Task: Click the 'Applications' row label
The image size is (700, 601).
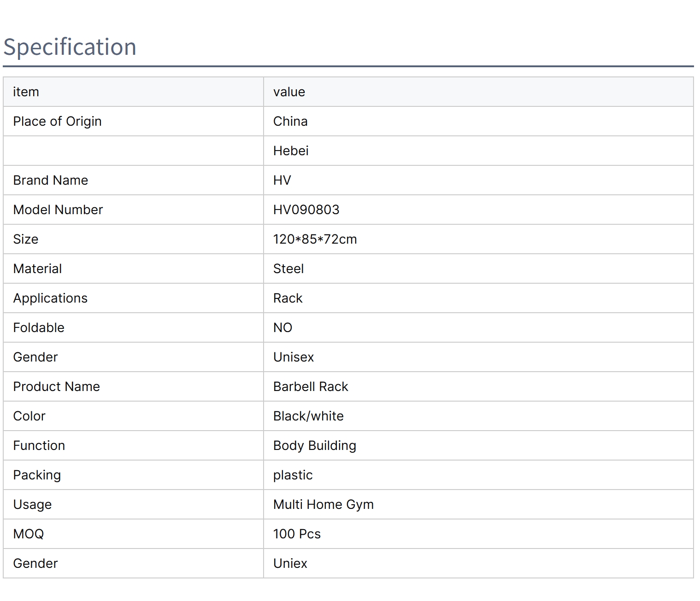Action: [50, 298]
